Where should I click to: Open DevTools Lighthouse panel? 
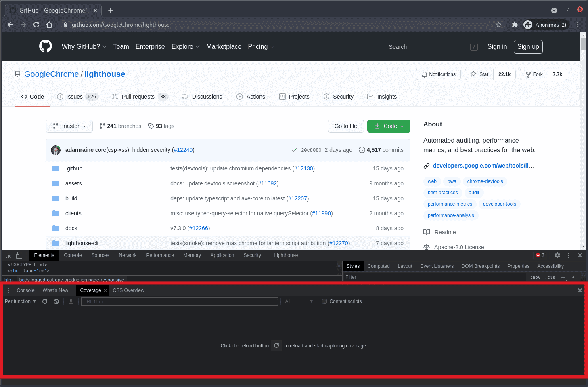point(286,255)
